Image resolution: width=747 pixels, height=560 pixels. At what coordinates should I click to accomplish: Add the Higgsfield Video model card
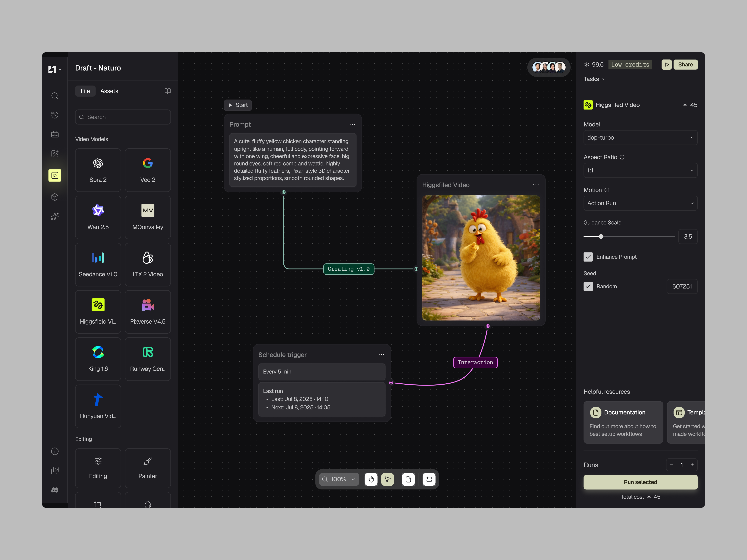coord(98,312)
